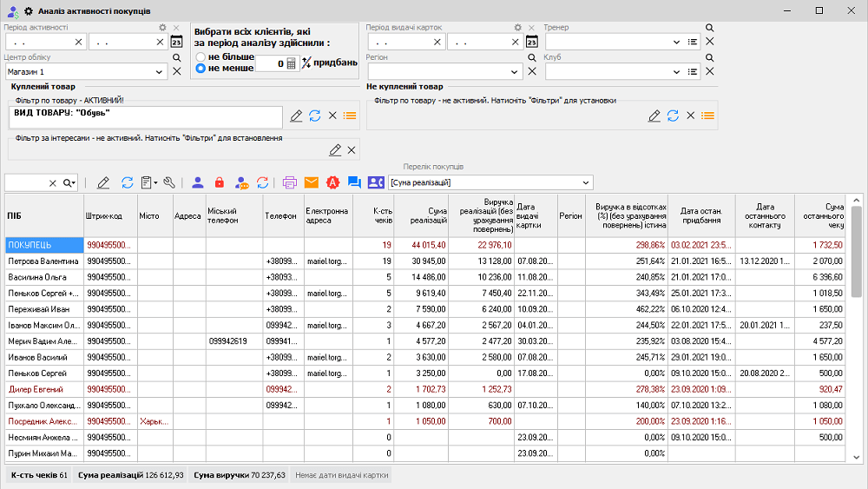This screenshot has height=489, width=868.
Task: Expand the [Сума реалізацій] sorting dropdown
Action: (x=587, y=182)
